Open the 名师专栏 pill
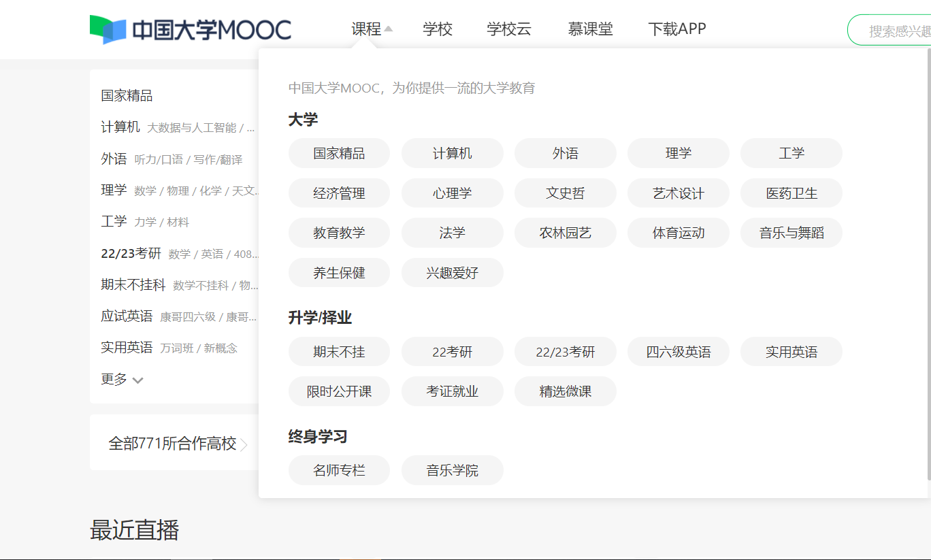 point(339,470)
